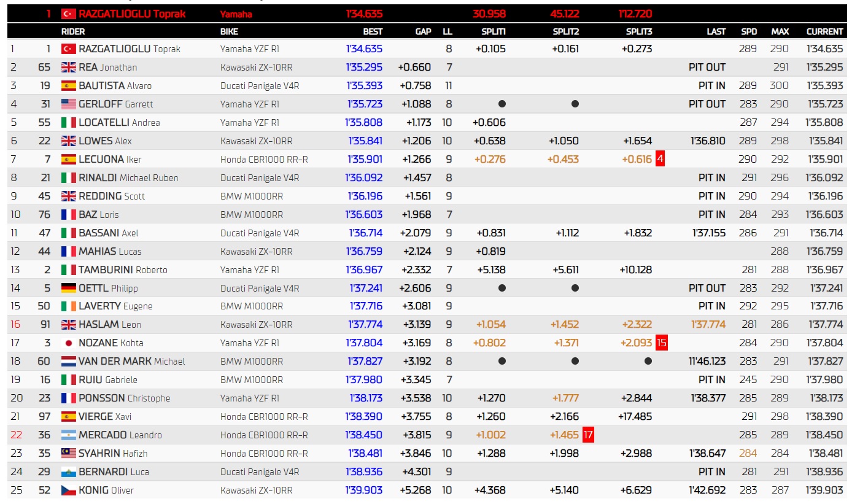
Task: Click the Italian flag beside RINALDI Michael Ruben
Action: coord(68,177)
